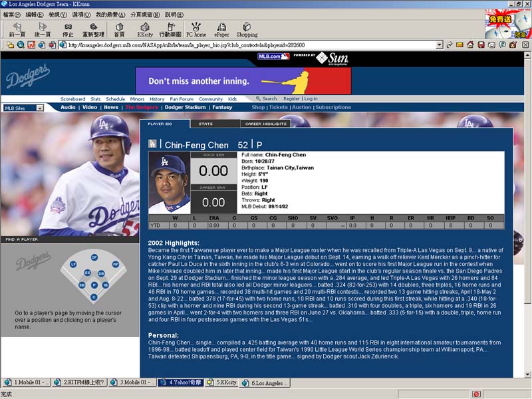Open the Fan Forum link
The height and width of the screenshot is (399, 532).
[x=182, y=99]
